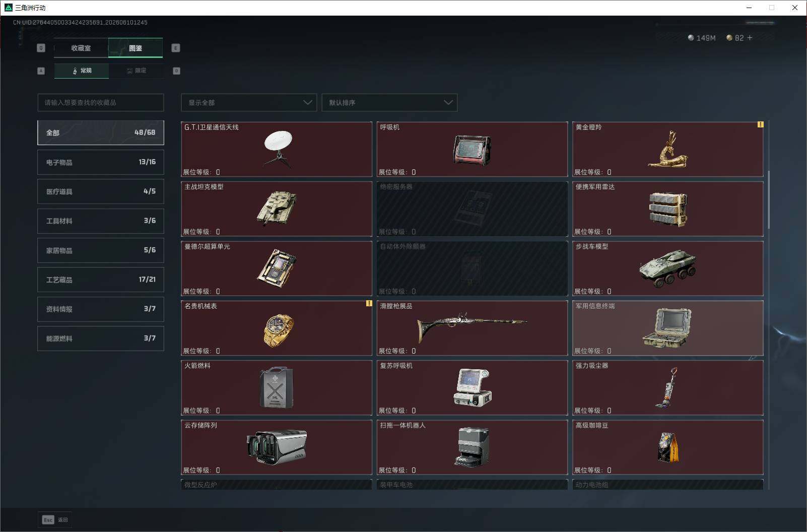Select the 常规 sub-tab
Image resolution: width=807 pixels, height=532 pixels.
click(82, 71)
